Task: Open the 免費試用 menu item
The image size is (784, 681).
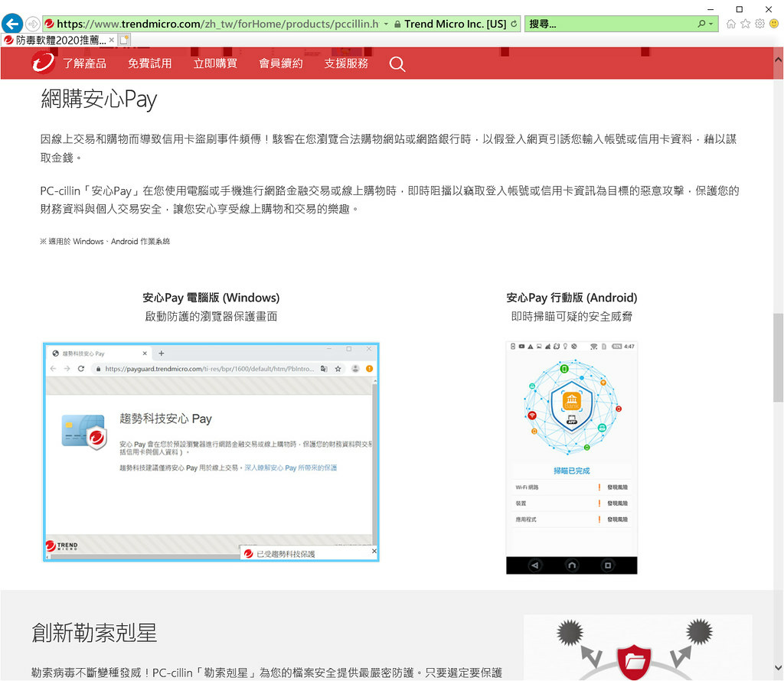Action: tap(149, 64)
